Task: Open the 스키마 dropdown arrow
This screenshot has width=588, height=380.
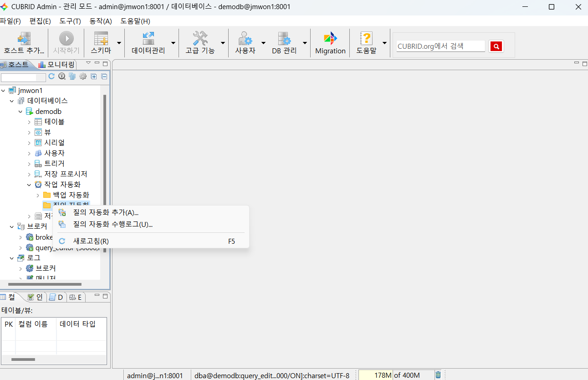Action: click(x=119, y=43)
